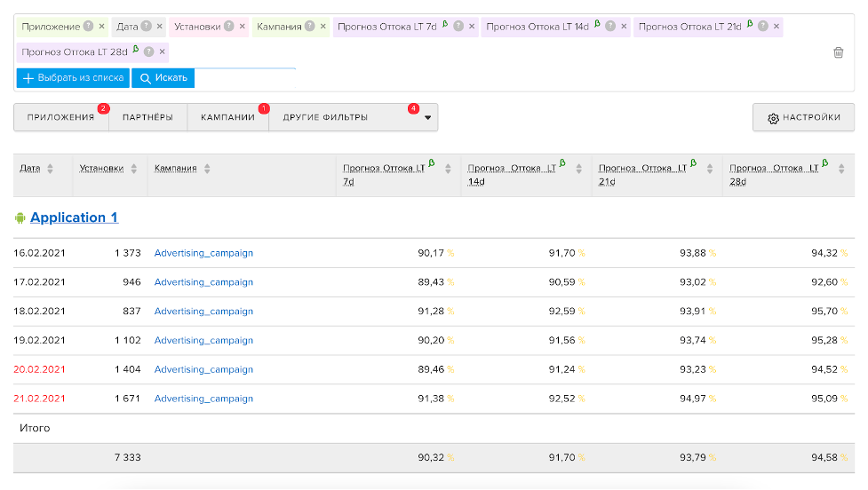Select the 7d churn value 91,28
The height and width of the screenshot is (490, 868).
coord(431,311)
